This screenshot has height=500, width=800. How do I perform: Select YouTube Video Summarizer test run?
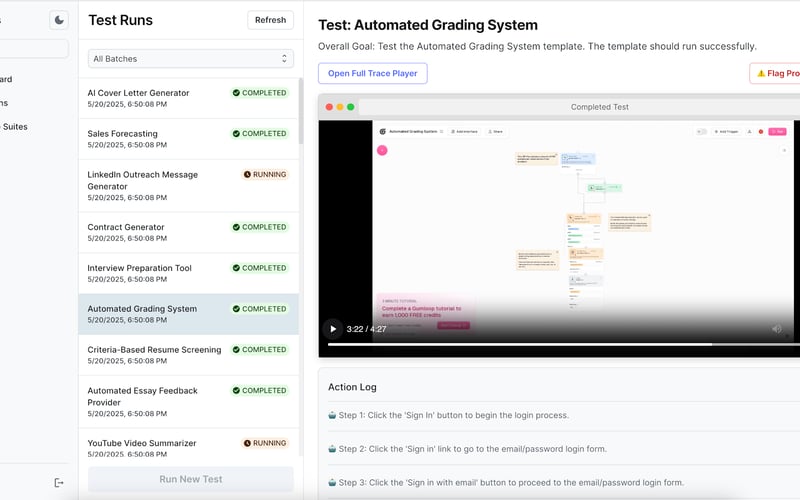coord(189,443)
